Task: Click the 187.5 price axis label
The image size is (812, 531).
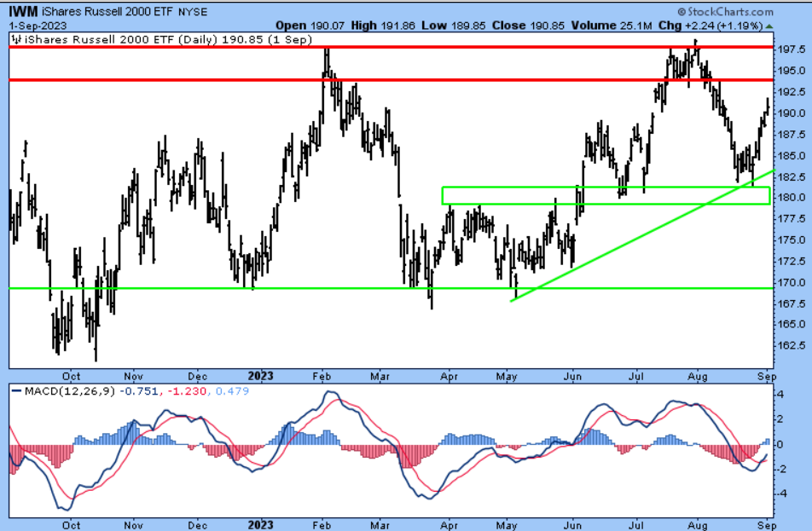Action: [792, 135]
